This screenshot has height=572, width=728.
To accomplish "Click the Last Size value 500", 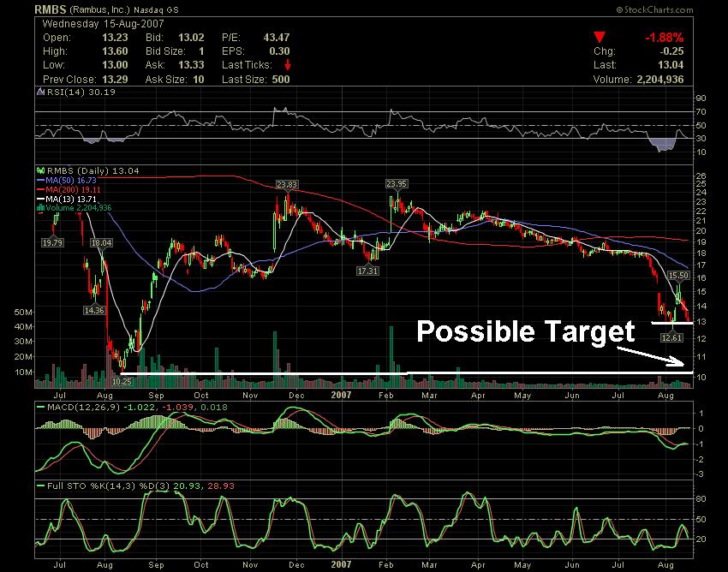I will pyautogui.click(x=281, y=79).
